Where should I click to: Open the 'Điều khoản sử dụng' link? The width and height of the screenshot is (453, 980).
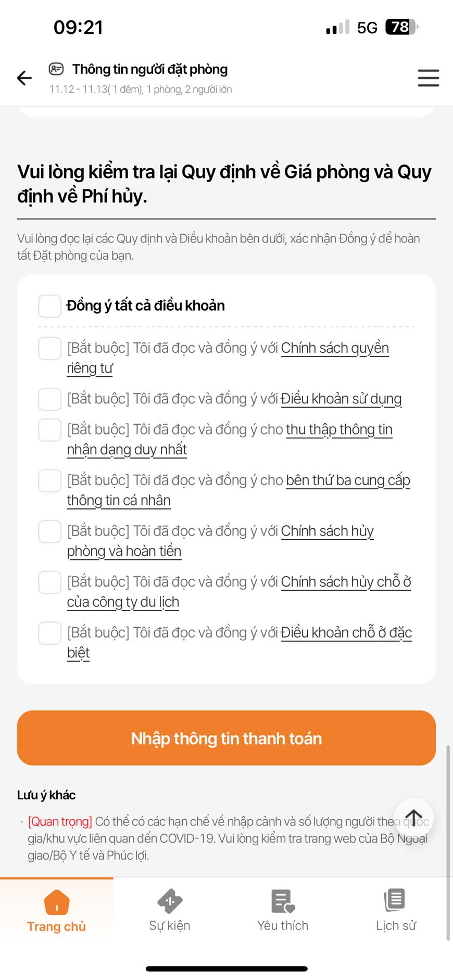pos(341,399)
